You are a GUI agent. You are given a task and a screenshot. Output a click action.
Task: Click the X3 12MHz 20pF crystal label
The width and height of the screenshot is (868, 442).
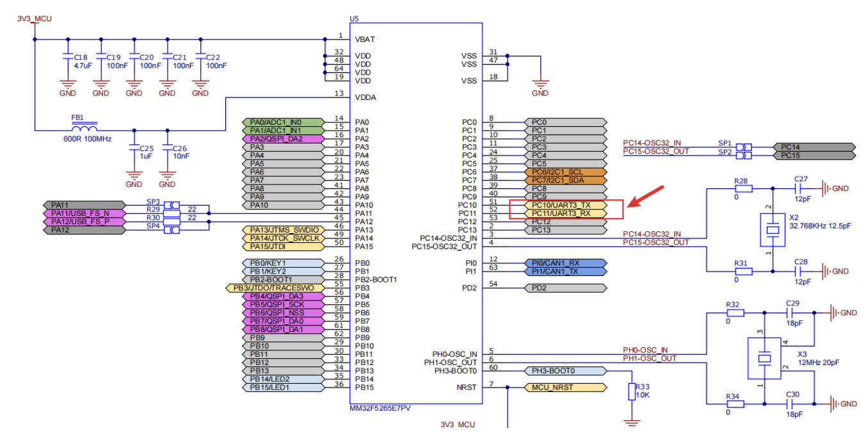click(x=818, y=358)
